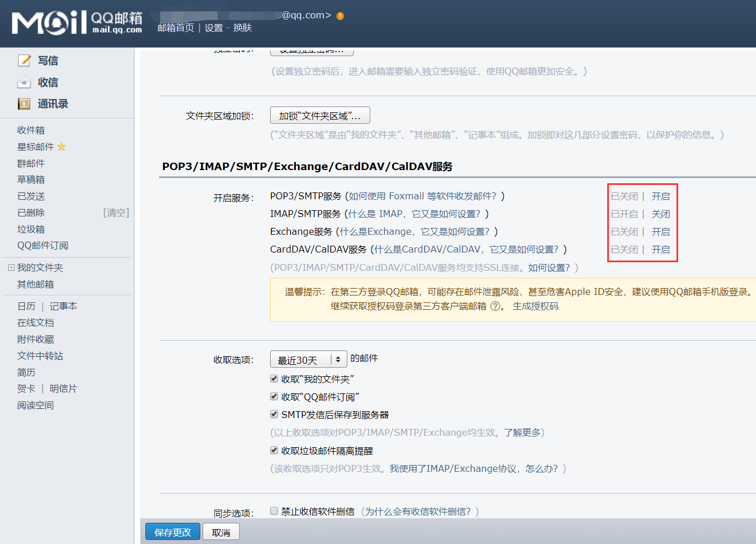Image resolution: width=756 pixels, height=544 pixels.
Task: Disable the IMAP/SMTP service via 关闭
Action: coord(661,214)
